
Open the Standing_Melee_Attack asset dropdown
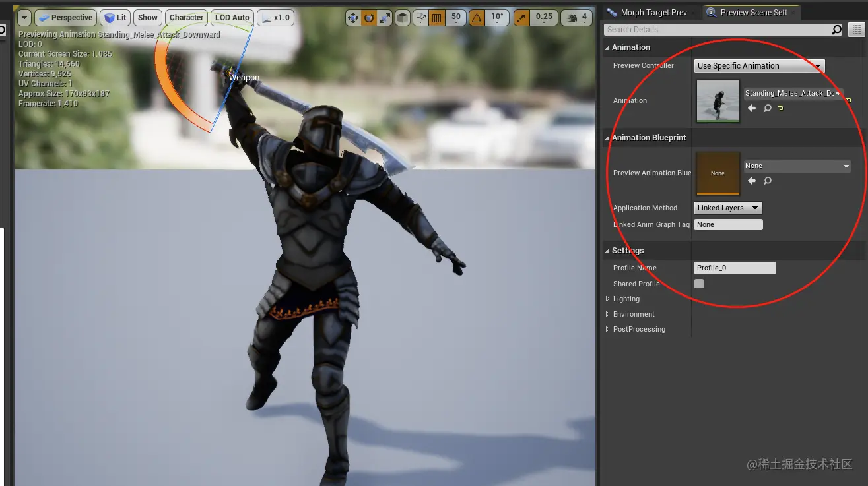pos(793,94)
